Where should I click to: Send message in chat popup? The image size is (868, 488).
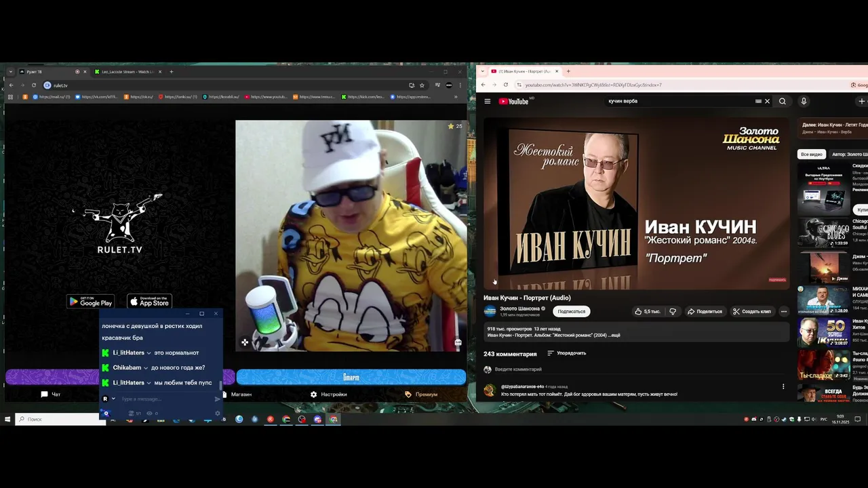217,399
